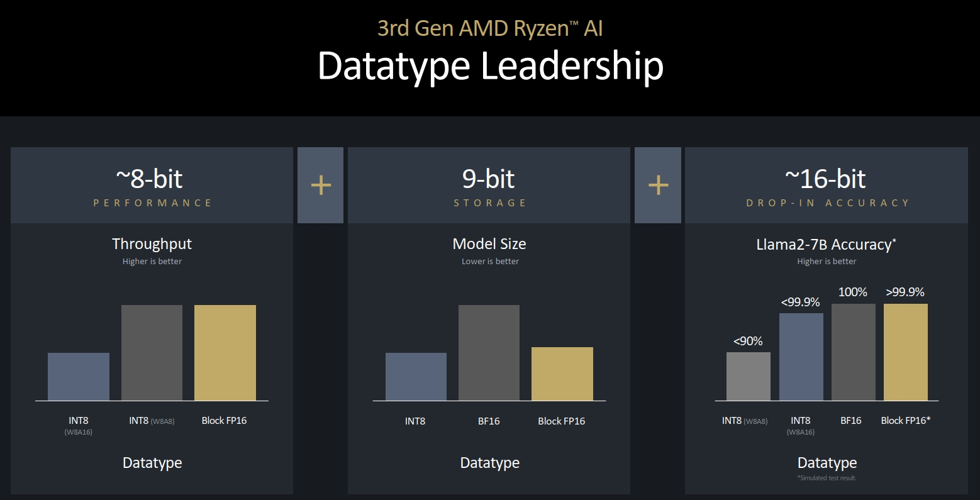The height and width of the screenshot is (500, 980).
Task: Click the 'DROP-IN ACCURACY' label
Action: pyautogui.click(x=828, y=203)
